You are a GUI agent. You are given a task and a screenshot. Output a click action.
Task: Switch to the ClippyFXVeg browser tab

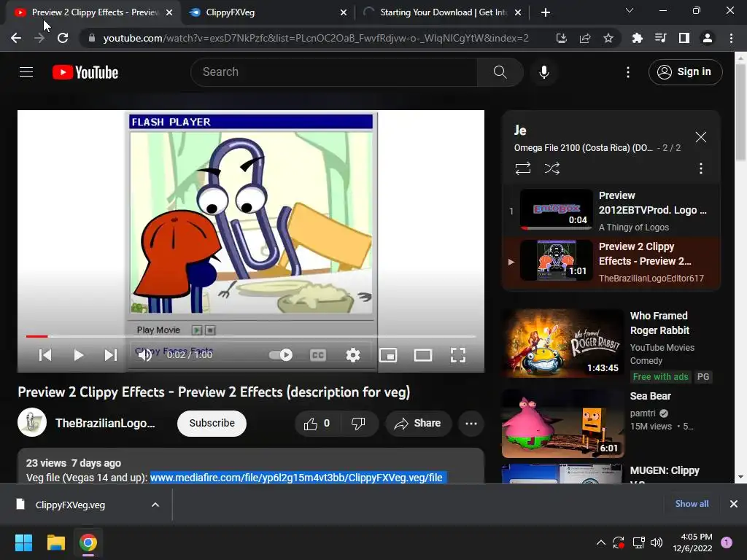267,12
